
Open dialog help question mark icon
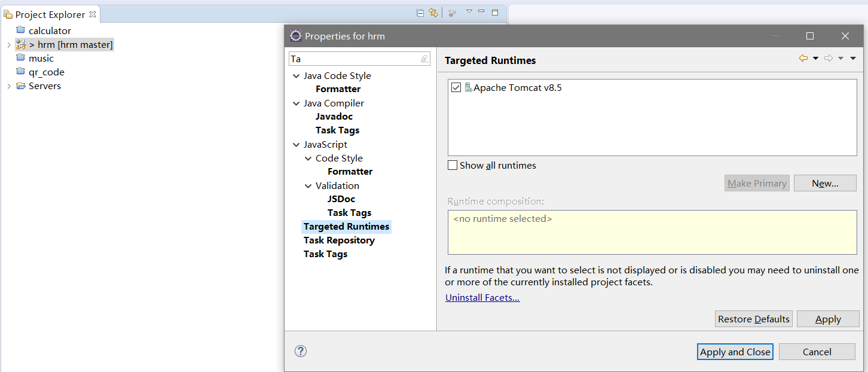(x=301, y=351)
